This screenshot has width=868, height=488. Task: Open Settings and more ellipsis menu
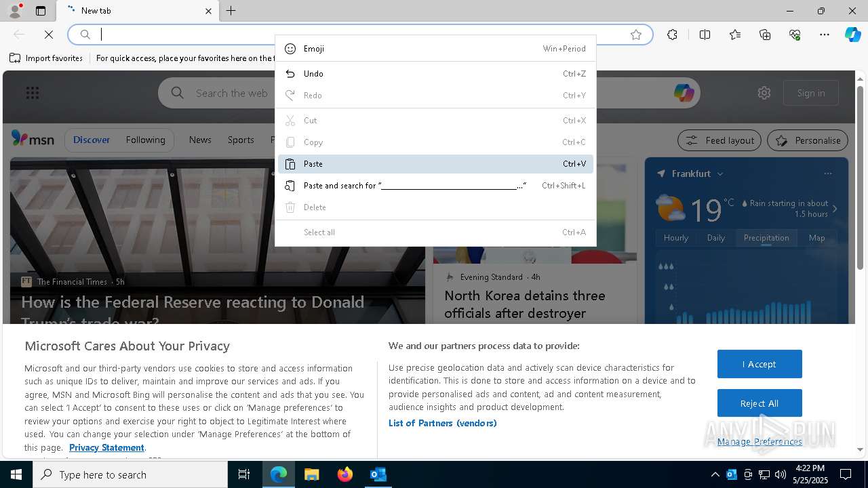pyautogui.click(x=825, y=35)
